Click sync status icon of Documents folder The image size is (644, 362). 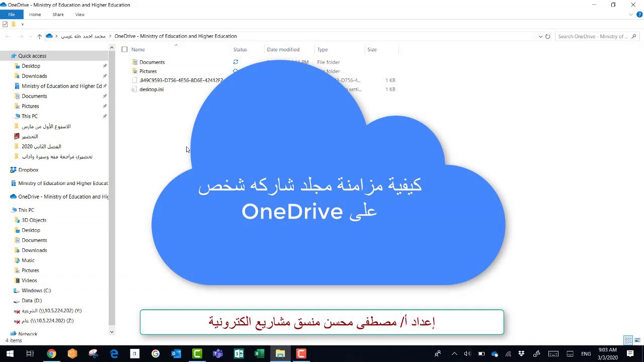click(235, 62)
